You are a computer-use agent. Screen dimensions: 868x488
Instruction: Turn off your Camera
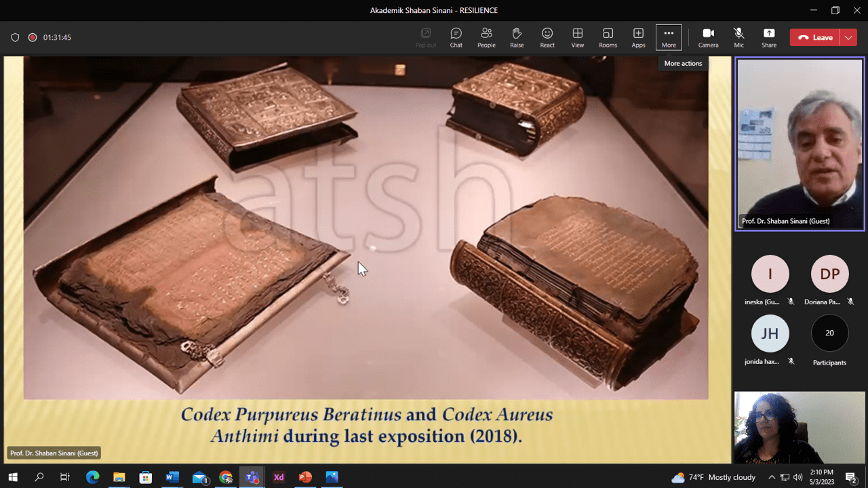point(708,37)
